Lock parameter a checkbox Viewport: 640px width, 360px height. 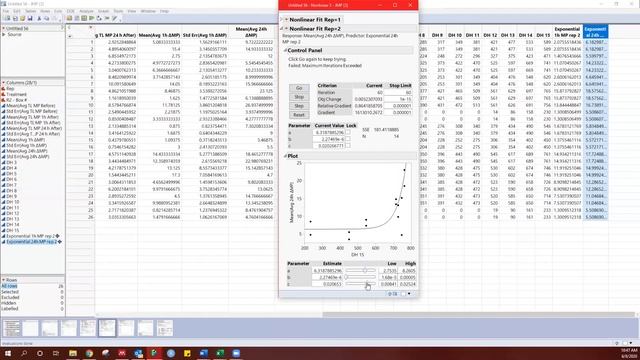[x=348, y=132]
